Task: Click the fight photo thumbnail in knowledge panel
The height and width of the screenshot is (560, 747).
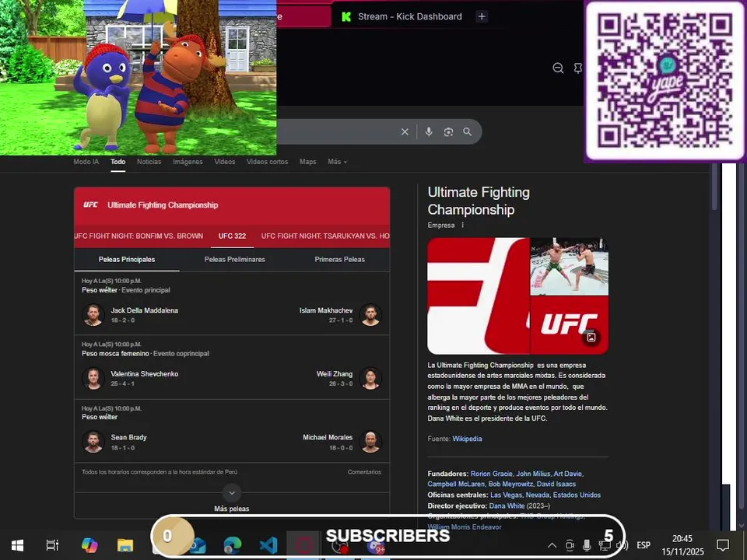Action: pyautogui.click(x=570, y=267)
